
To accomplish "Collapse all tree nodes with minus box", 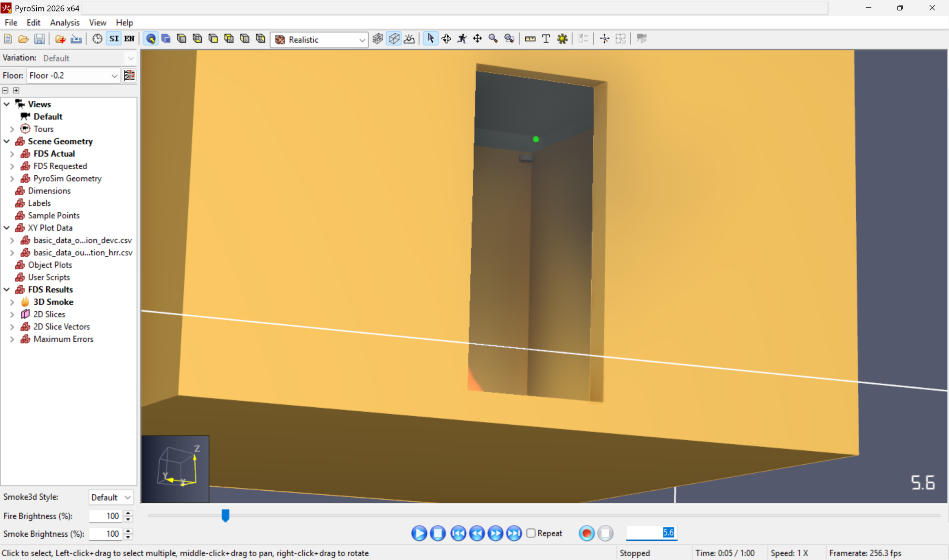I will point(5,90).
